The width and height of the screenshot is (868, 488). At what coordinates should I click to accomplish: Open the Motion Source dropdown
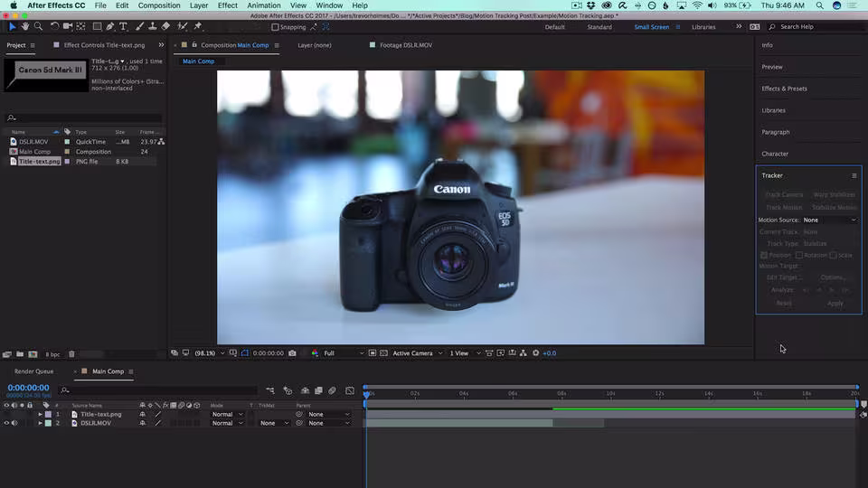click(830, 220)
